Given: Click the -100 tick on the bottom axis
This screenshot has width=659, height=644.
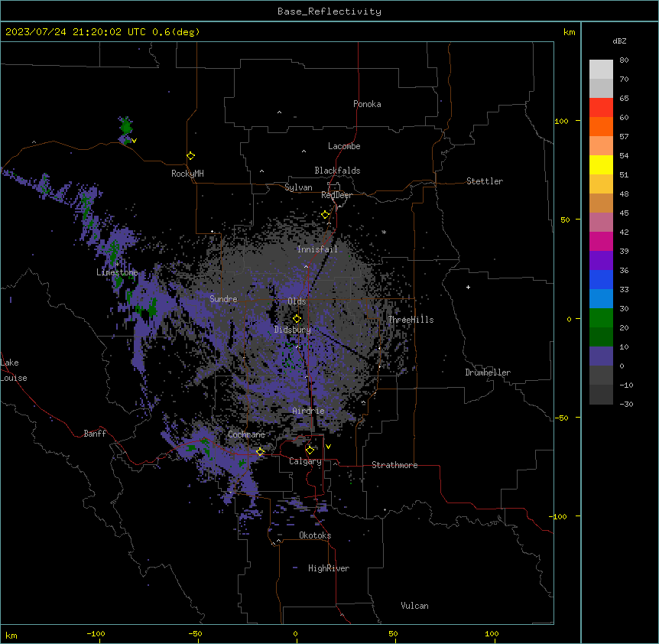Looking at the screenshot, I should (96, 633).
